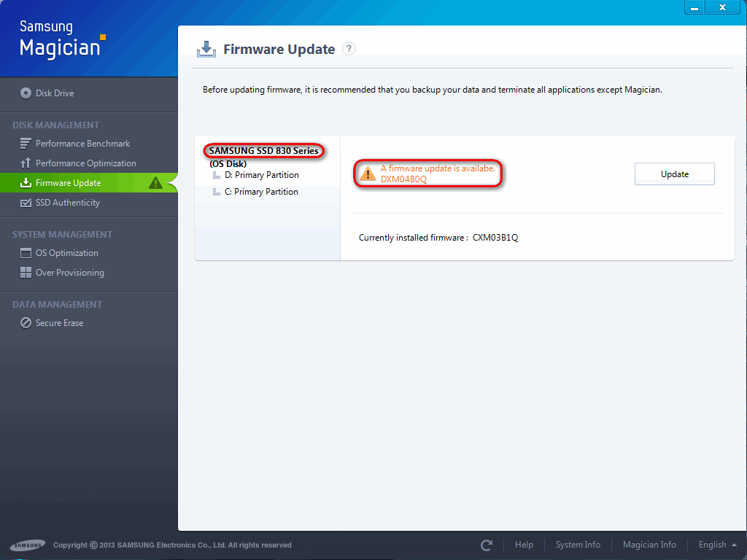Screen dimensions: 747x560
Task: Click the available firmware version DXM04B0Q
Action: coord(403,179)
